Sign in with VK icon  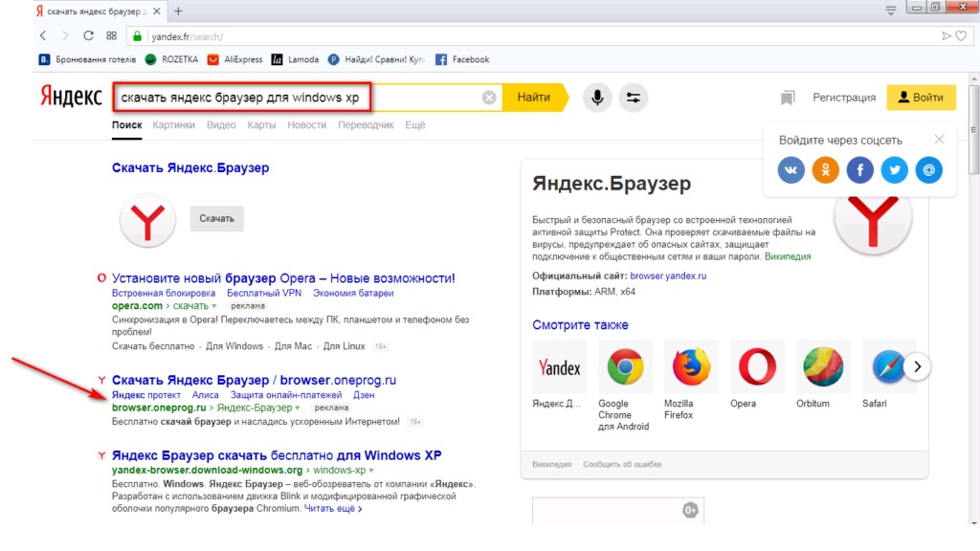pyautogui.click(x=791, y=170)
